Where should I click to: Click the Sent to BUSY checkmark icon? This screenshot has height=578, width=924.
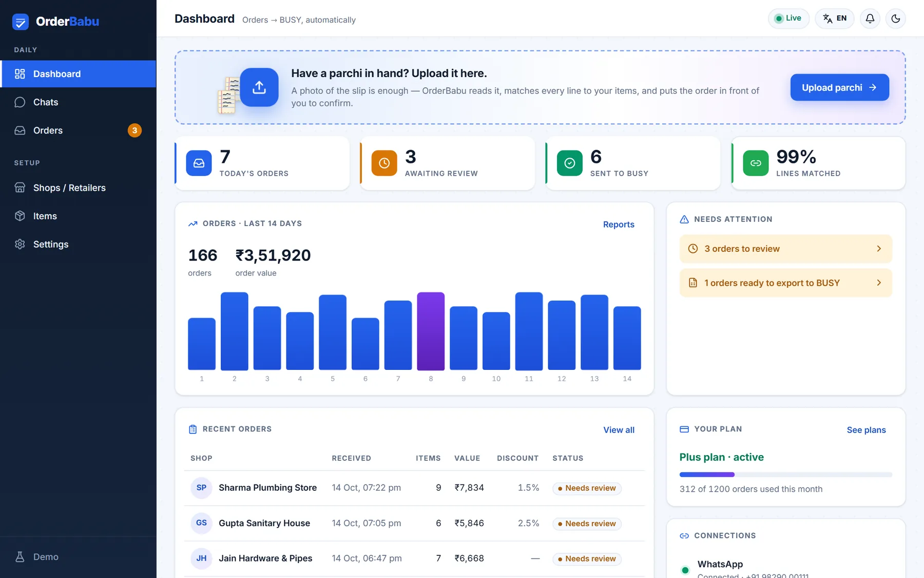(x=570, y=163)
